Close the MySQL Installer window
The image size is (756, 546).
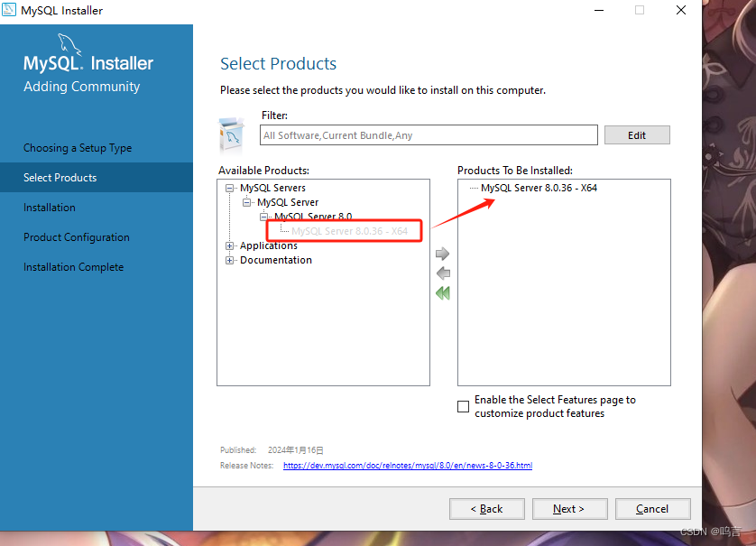[x=681, y=10]
